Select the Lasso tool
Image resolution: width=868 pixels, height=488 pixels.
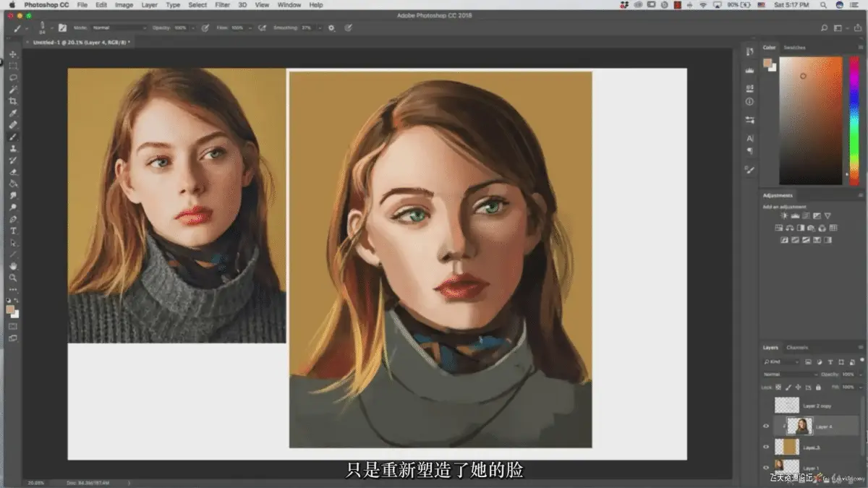[13, 77]
